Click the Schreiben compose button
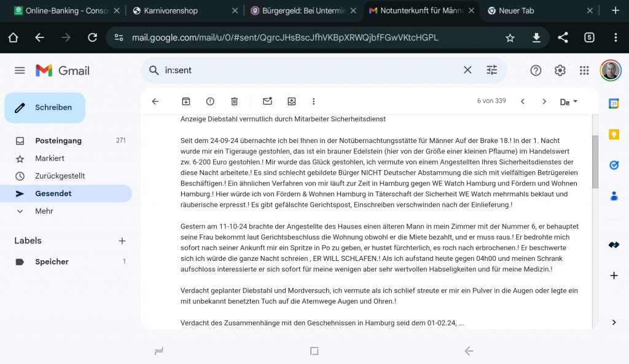The width and height of the screenshot is (629, 364). pos(45,107)
